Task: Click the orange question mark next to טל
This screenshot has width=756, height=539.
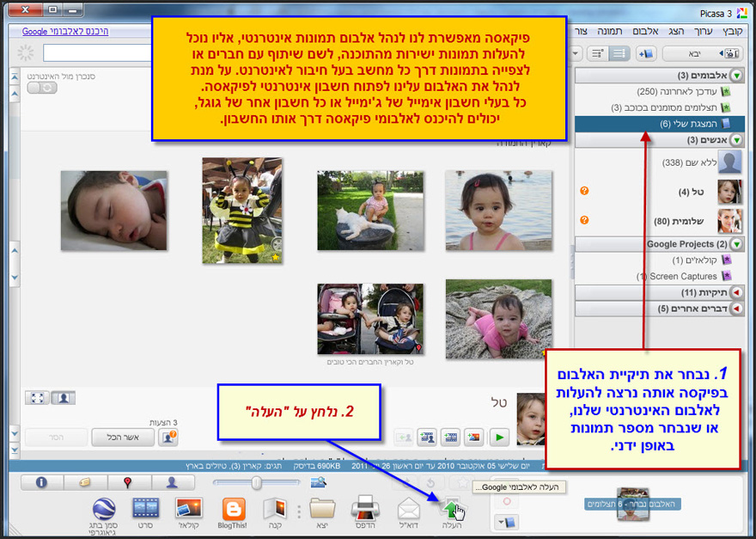Action: (x=584, y=191)
